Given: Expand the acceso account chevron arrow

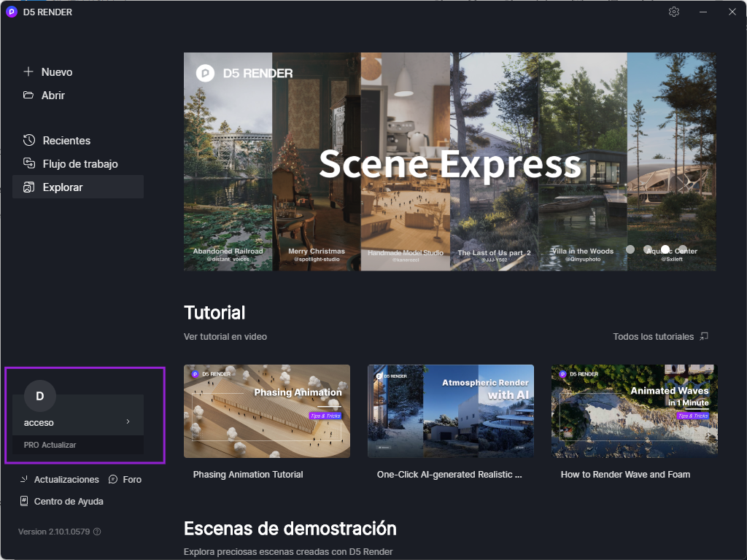Looking at the screenshot, I should tap(128, 421).
